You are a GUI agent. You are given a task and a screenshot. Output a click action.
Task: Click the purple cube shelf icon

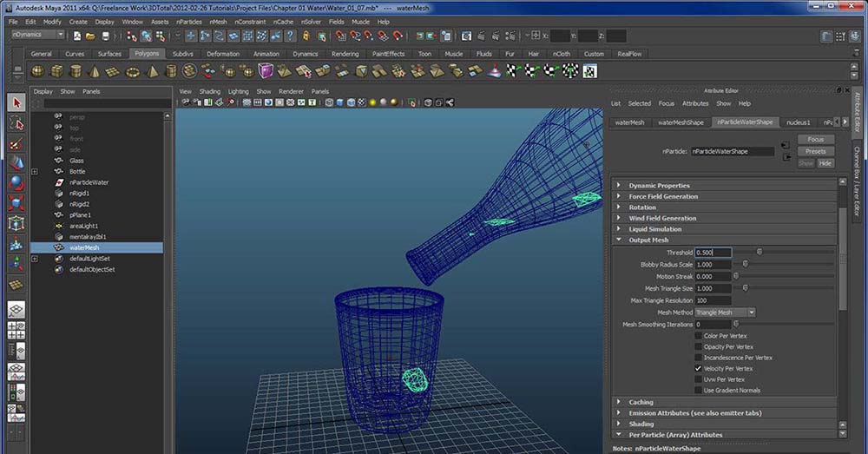point(266,71)
